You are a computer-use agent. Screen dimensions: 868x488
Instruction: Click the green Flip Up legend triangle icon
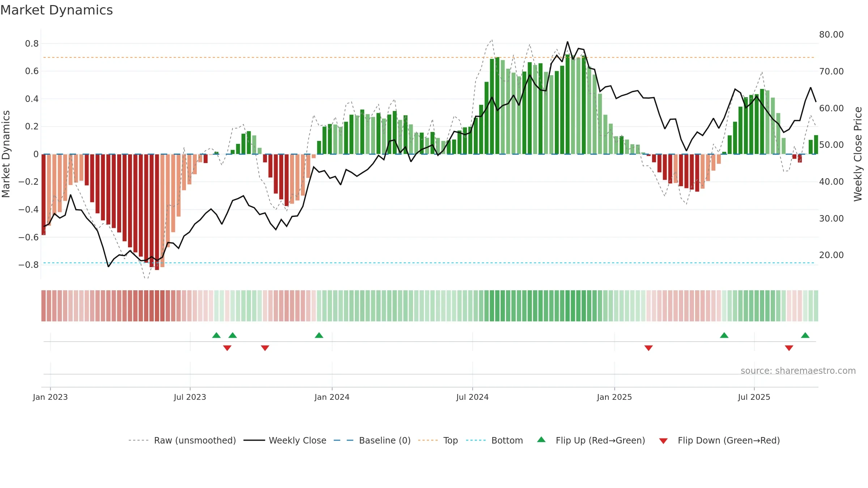(x=541, y=440)
